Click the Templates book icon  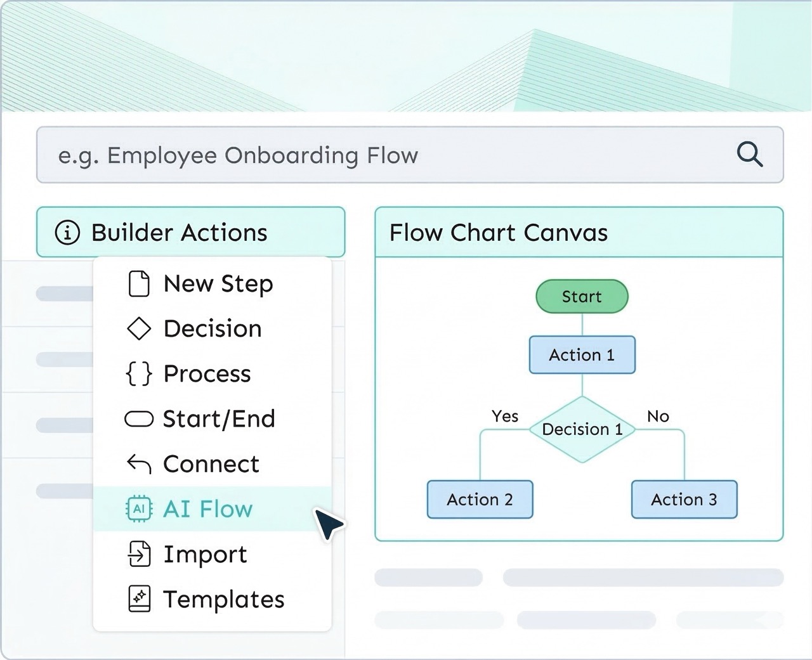138,599
